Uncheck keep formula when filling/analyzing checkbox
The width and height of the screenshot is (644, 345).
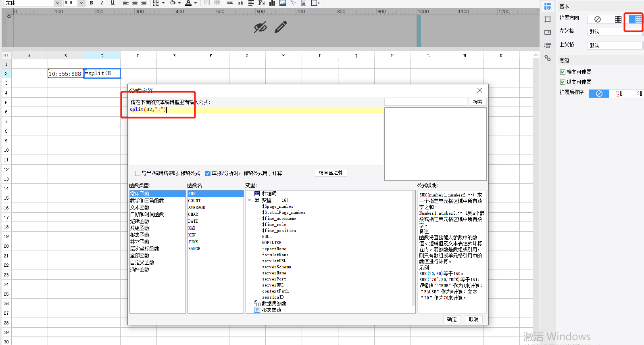208,173
